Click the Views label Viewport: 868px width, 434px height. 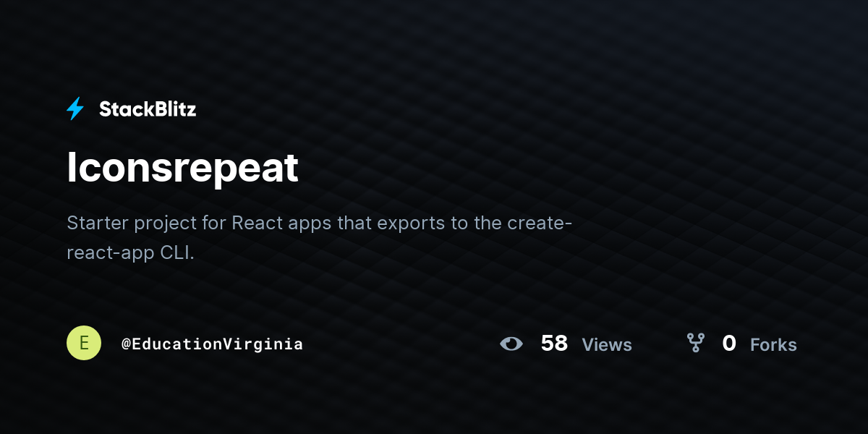(607, 345)
